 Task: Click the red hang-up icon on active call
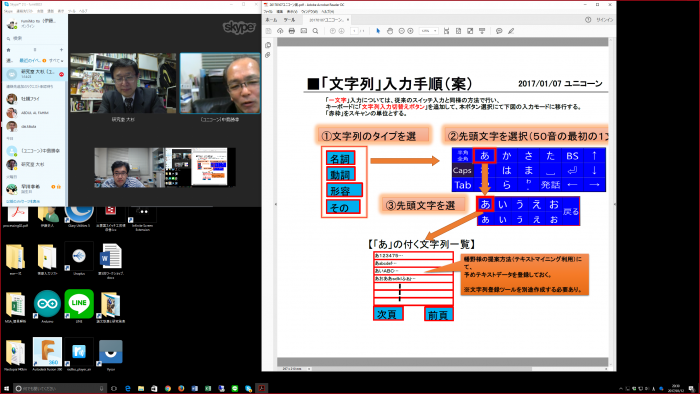(x=61, y=74)
